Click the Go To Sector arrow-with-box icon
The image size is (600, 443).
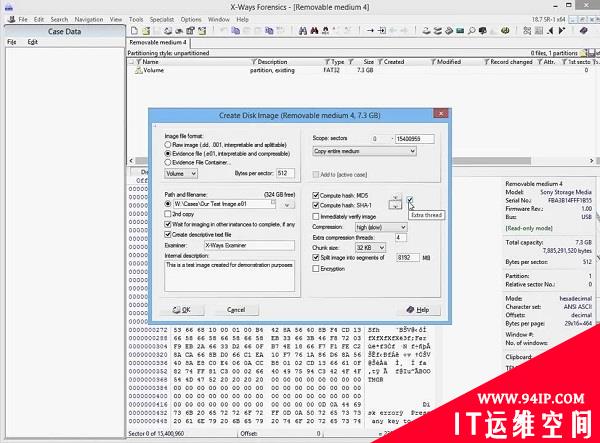382,31
